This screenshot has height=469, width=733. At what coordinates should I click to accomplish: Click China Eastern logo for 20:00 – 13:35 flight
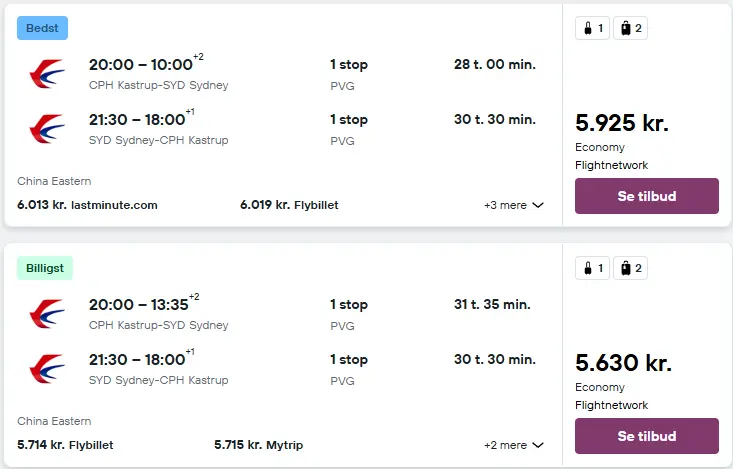click(x=47, y=314)
